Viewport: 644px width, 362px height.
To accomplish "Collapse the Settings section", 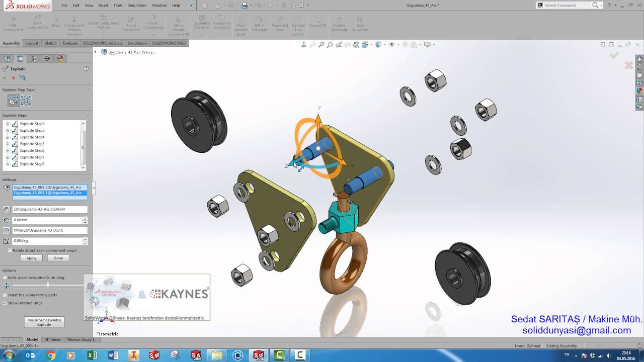I will [x=88, y=179].
